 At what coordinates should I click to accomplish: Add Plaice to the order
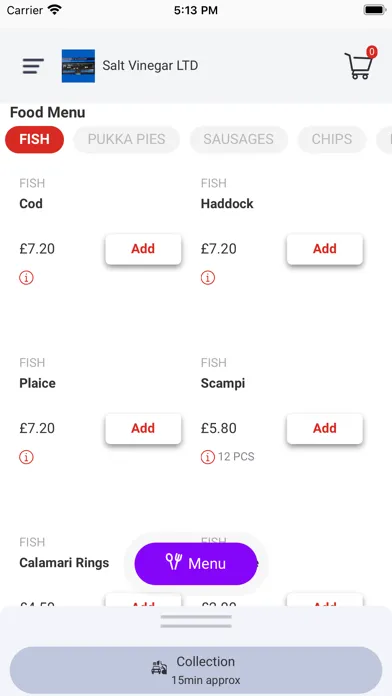point(143,428)
